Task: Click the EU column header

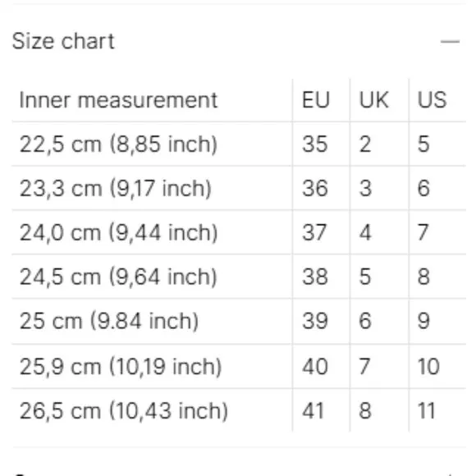Action: pyautogui.click(x=316, y=99)
